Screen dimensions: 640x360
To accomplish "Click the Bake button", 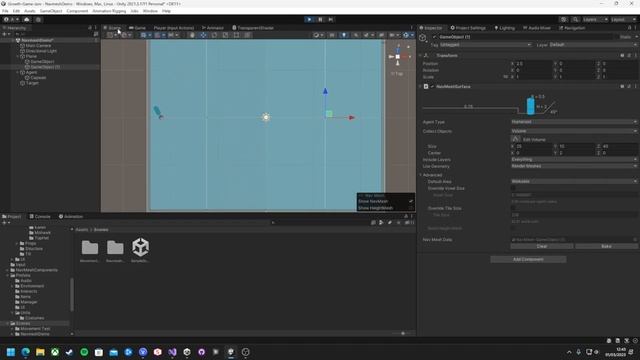I will [x=606, y=246].
